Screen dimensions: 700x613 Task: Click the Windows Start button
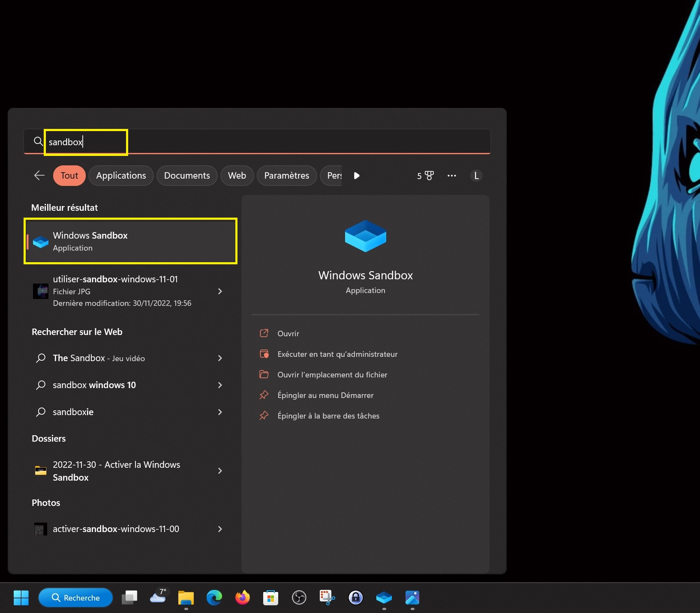click(21, 597)
